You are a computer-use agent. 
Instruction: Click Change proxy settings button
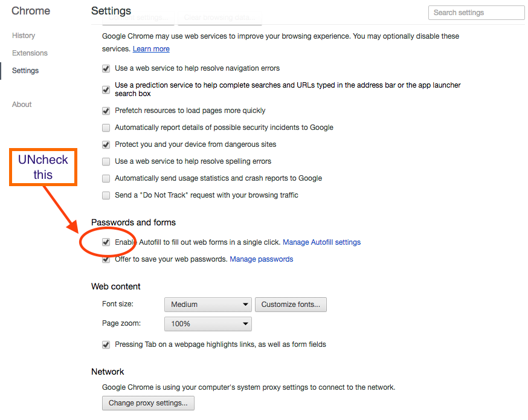(148, 403)
